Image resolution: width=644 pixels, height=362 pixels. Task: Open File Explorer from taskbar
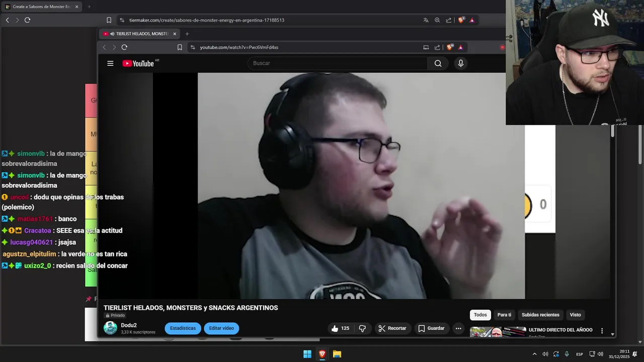click(x=337, y=354)
